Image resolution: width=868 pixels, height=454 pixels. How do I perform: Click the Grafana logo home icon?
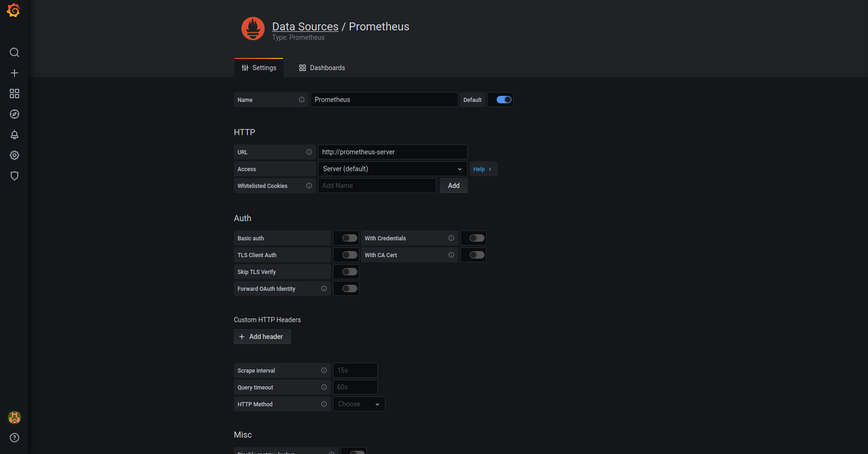click(14, 10)
